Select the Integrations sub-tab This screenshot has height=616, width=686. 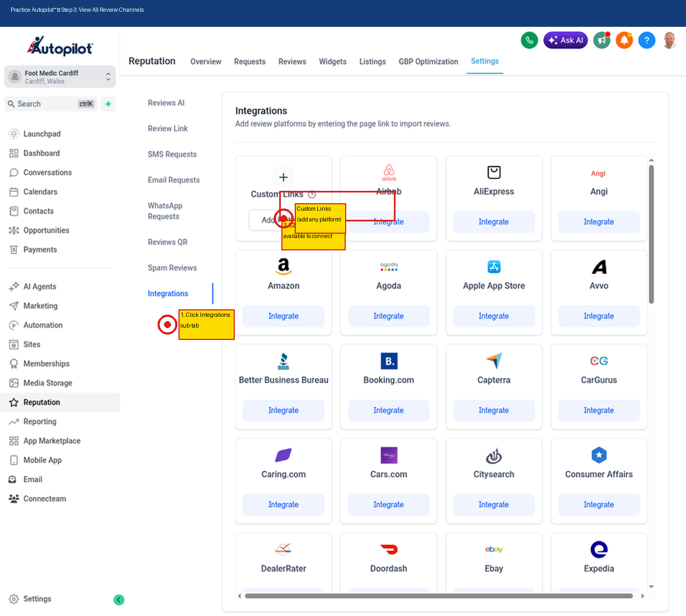pyautogui.click(x=168, y=294)
